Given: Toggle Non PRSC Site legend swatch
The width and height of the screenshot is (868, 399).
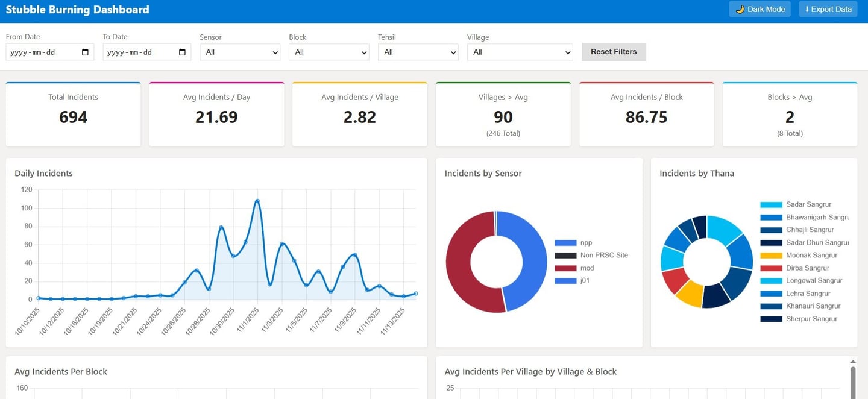Looking at the screenshot, I should pos(565,256).
